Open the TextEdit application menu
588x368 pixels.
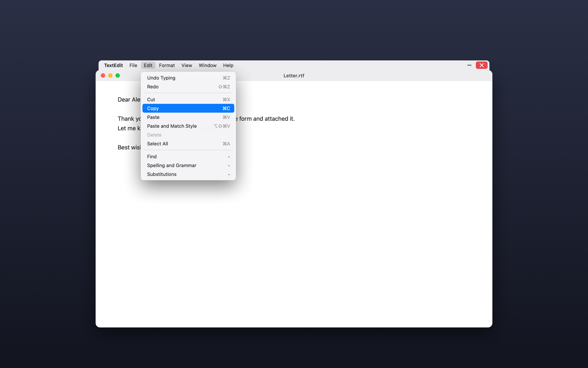pyautogui.click(x=113, y=65)
